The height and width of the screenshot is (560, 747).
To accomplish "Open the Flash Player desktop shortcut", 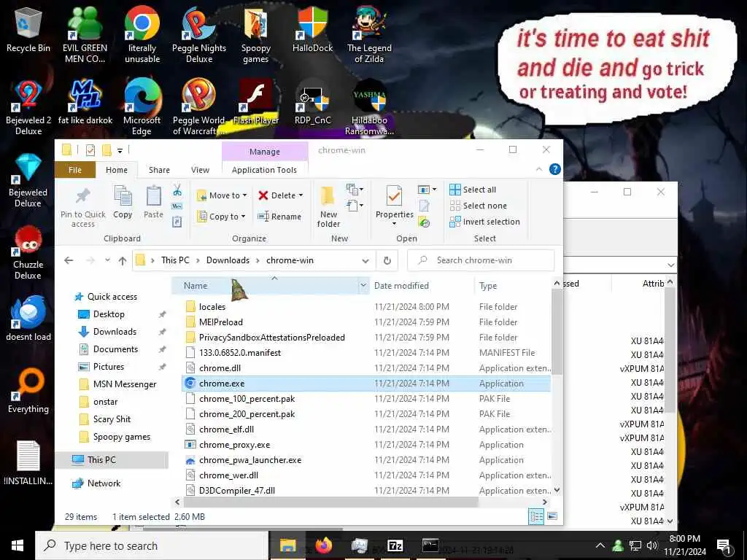I will [256, 102].
